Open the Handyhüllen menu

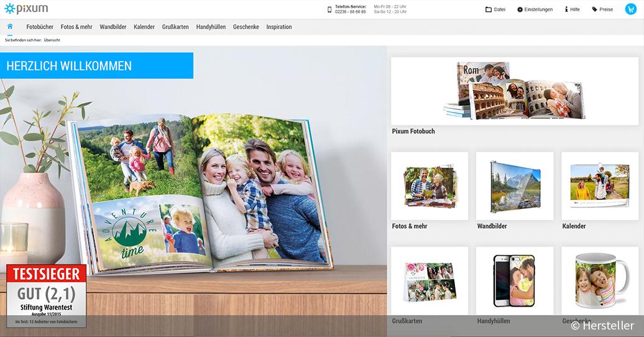click(211, 27)
